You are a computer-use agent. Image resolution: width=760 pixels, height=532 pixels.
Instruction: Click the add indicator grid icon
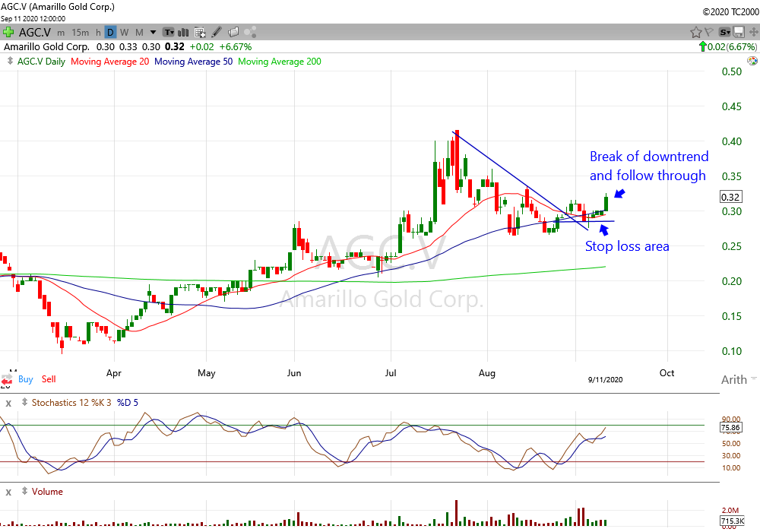coord(200,33)
